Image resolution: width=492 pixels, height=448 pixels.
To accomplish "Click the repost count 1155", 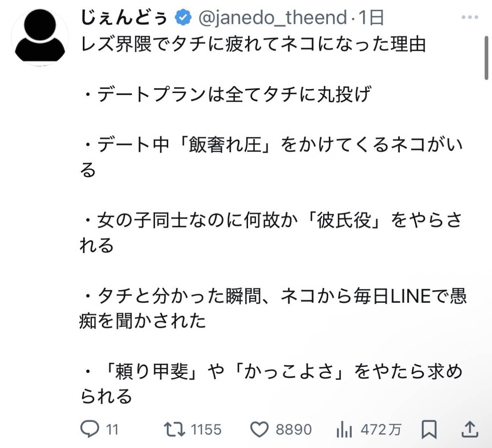I will (x=206, y=430).
